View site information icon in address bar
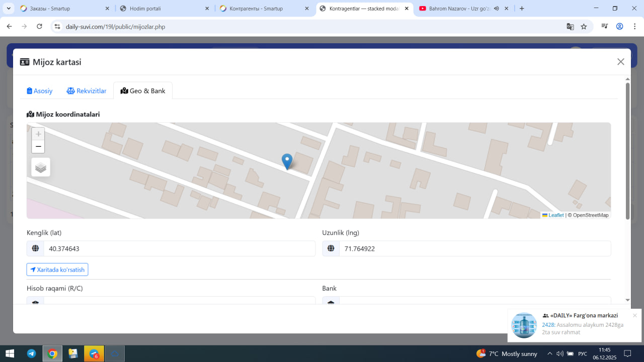 [57, 27]
